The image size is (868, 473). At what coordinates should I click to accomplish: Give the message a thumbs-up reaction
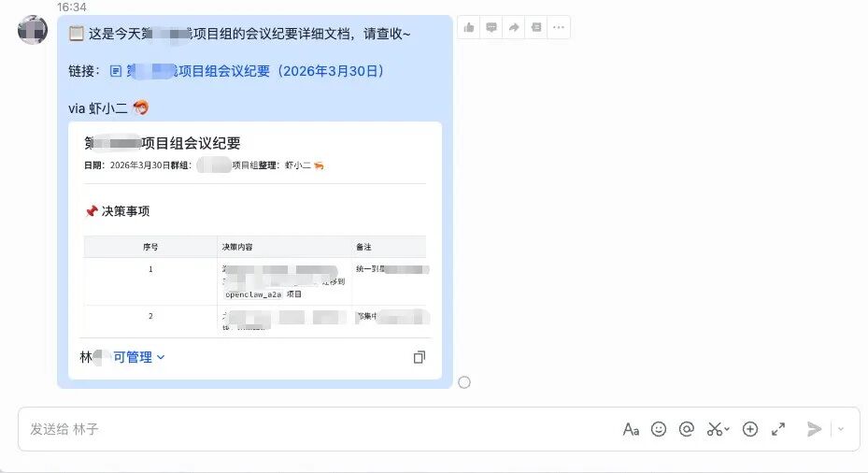coord(469,27)
